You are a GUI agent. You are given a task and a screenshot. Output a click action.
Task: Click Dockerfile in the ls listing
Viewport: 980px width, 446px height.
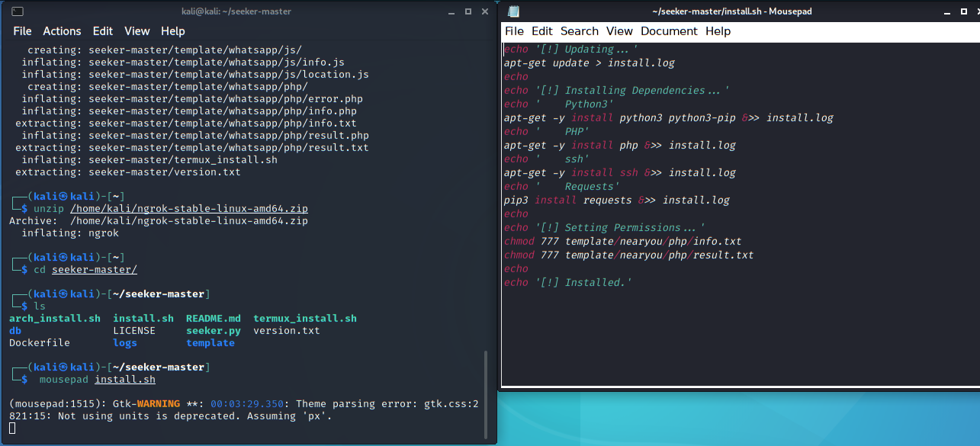click(40, 342)
